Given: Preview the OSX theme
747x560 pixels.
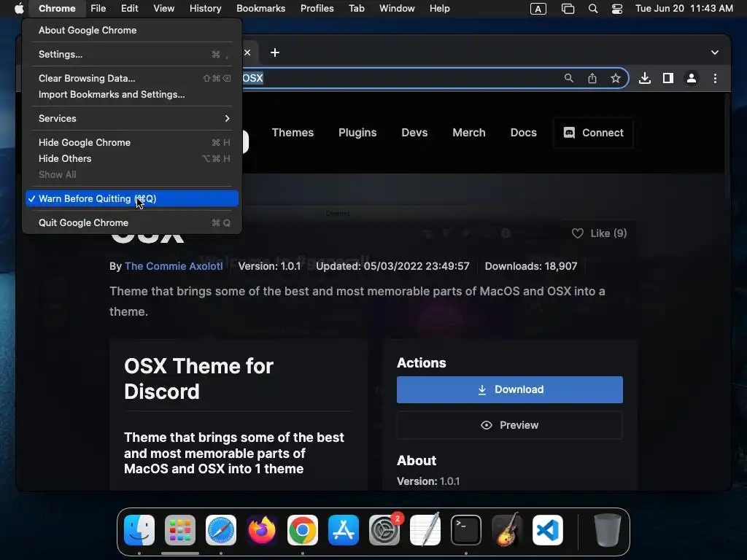Looking at the screenshot, I should coord(510,425).
